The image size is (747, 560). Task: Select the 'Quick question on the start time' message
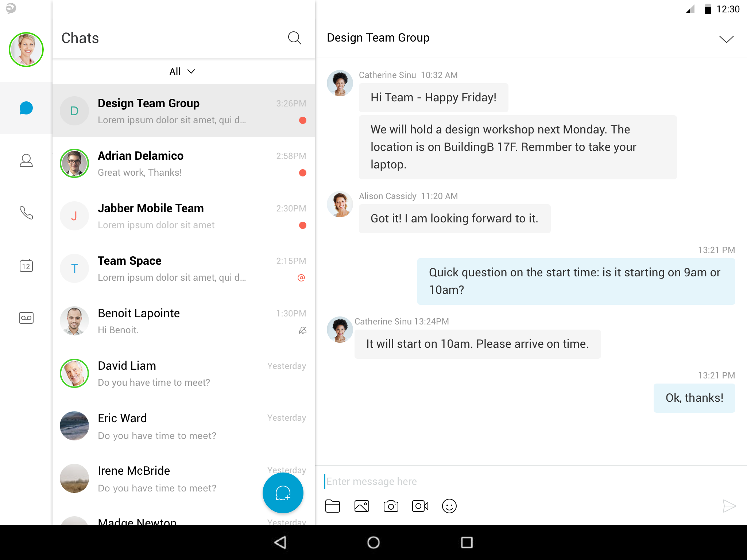[x=576, y=281]
